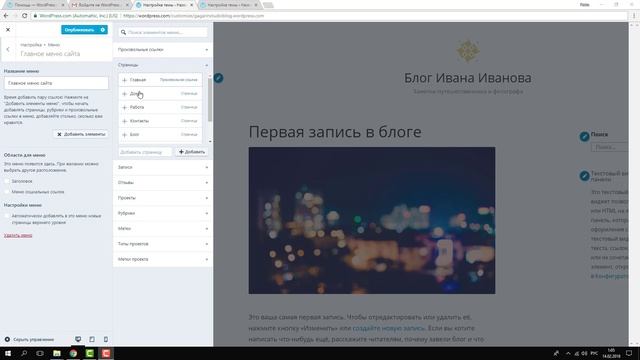Expand the Метки проекта section
This screenshot has width=640, height=360.
163,259
